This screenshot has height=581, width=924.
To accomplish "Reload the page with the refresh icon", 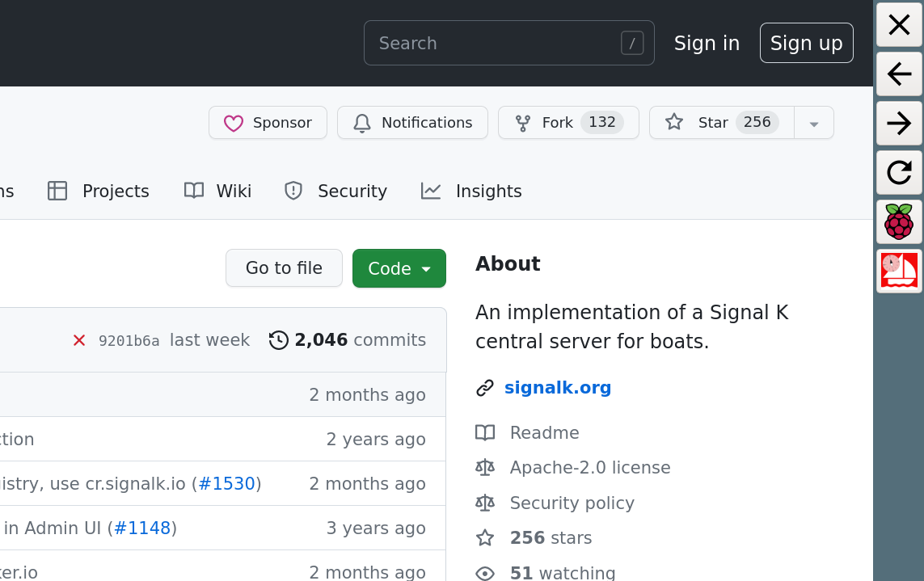I will [x=899, y=173].
